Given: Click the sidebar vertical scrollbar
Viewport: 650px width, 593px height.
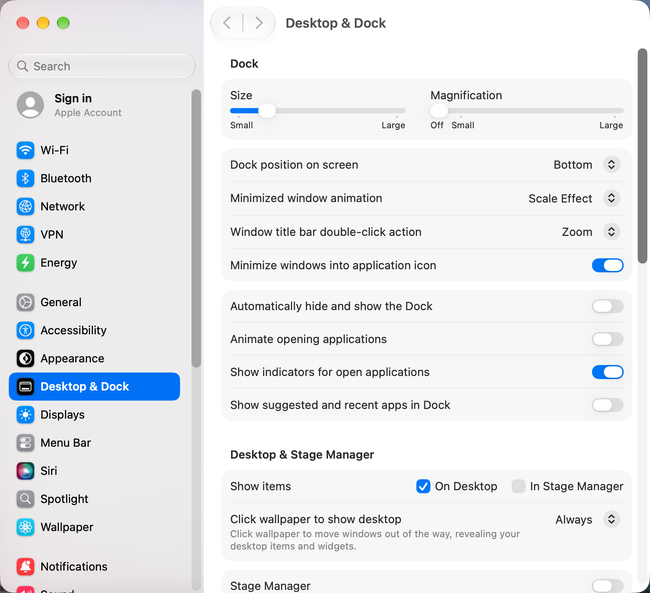Looking at the screenshot, I should tap(196, 228).
